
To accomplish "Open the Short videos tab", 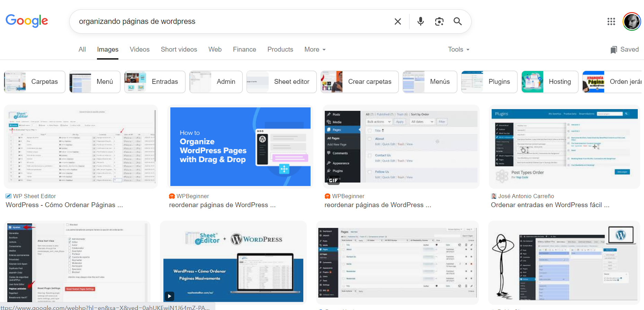I will point(179,50).
